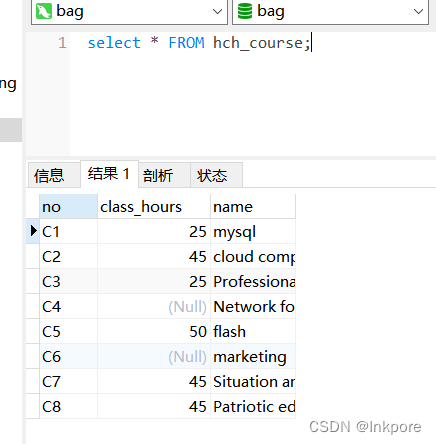The image size is (436, 444).
Task: Click class_hours value 45 in row C2
Action: pos(154,256)
